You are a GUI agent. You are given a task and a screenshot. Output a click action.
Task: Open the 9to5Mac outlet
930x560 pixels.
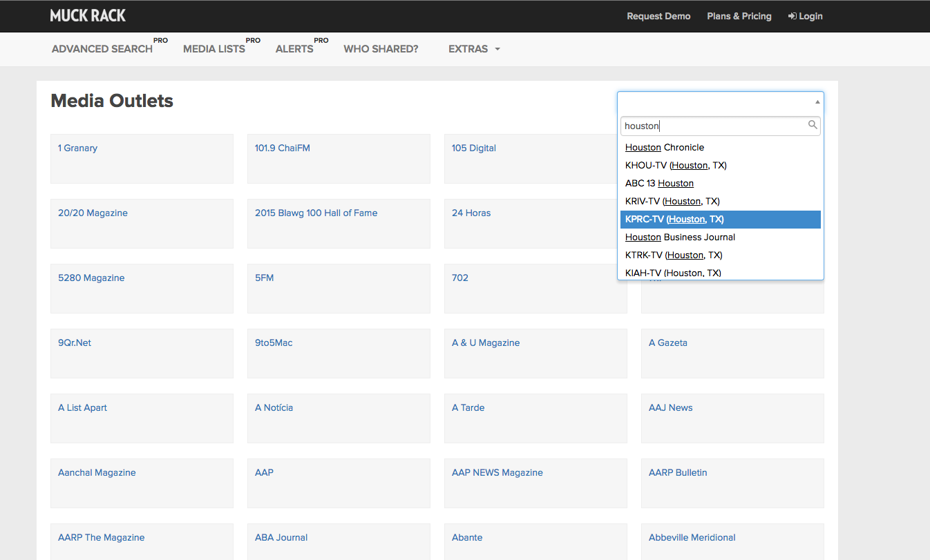274,342
